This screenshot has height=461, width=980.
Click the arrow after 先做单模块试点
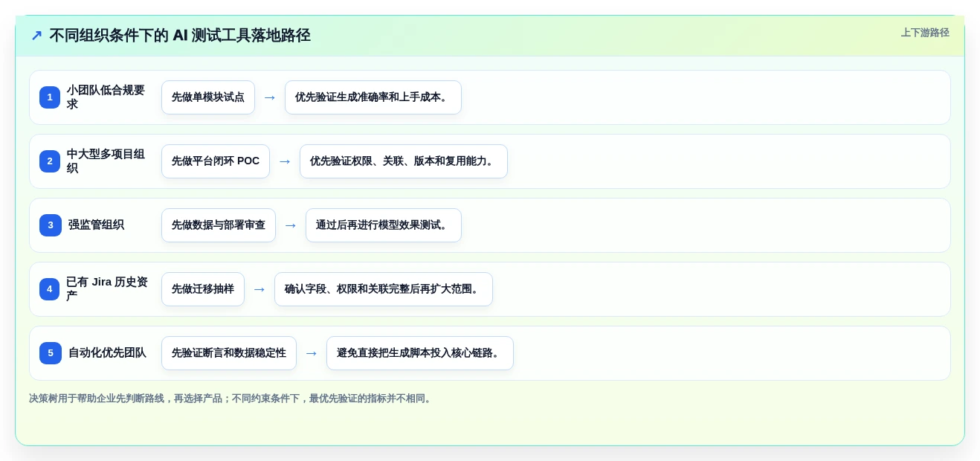(x=270, y=97)
